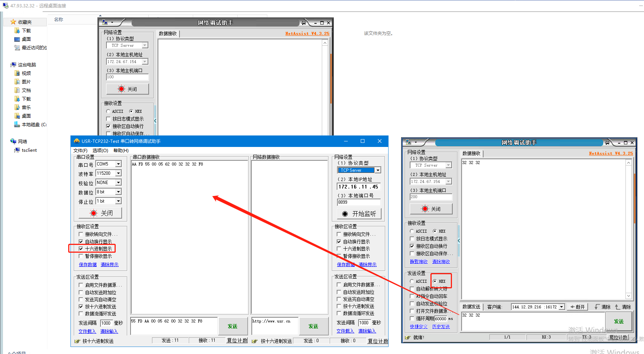Viewport: 644px width, 354px height.
Task: Enable 暂停接收显示 in the serial receive settings
Action: pyautogui.click(x=81, y=256)
